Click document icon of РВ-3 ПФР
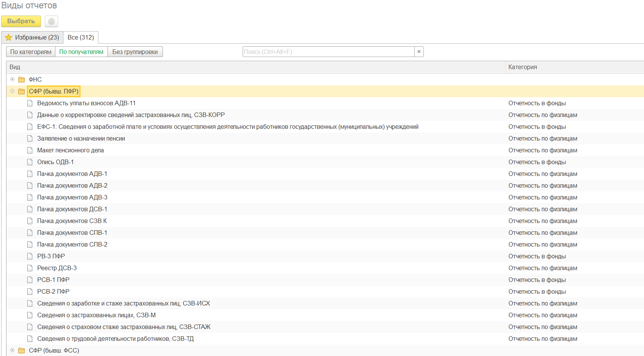The width and height of the screenshot is (644, 356). click(x=30, y=256)
